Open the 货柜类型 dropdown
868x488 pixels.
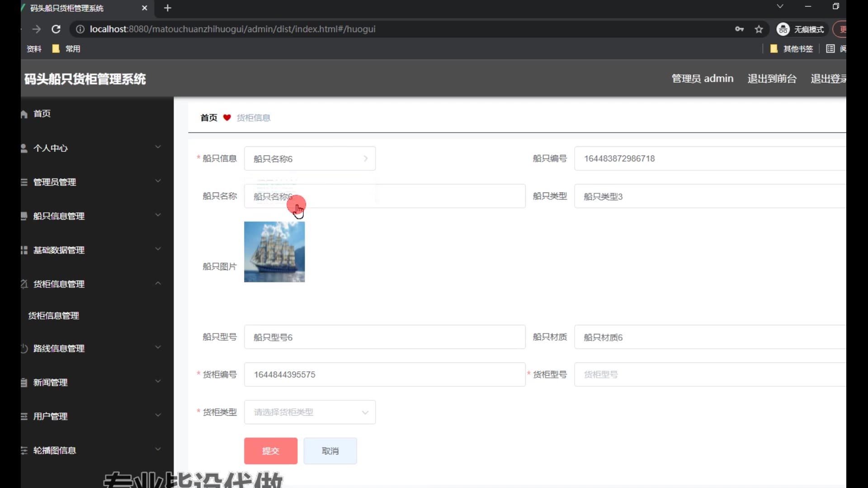(x=310, y=412)
